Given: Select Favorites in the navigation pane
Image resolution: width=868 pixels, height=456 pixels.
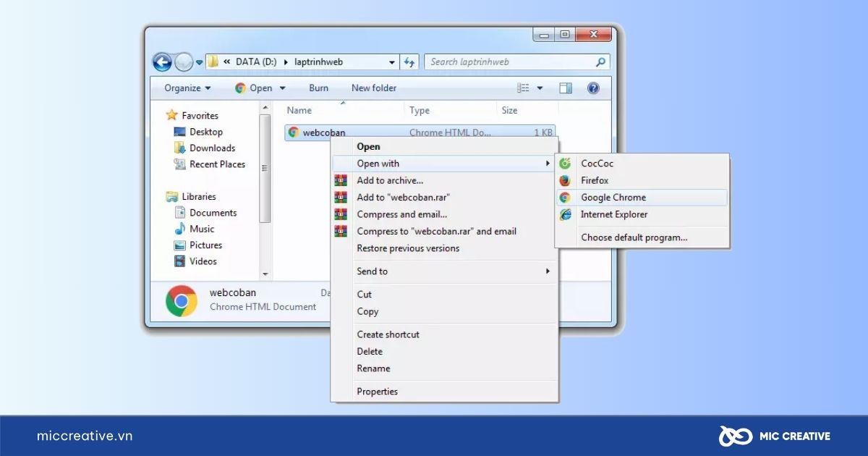Looking at the screenshot, I should [192, 116].
